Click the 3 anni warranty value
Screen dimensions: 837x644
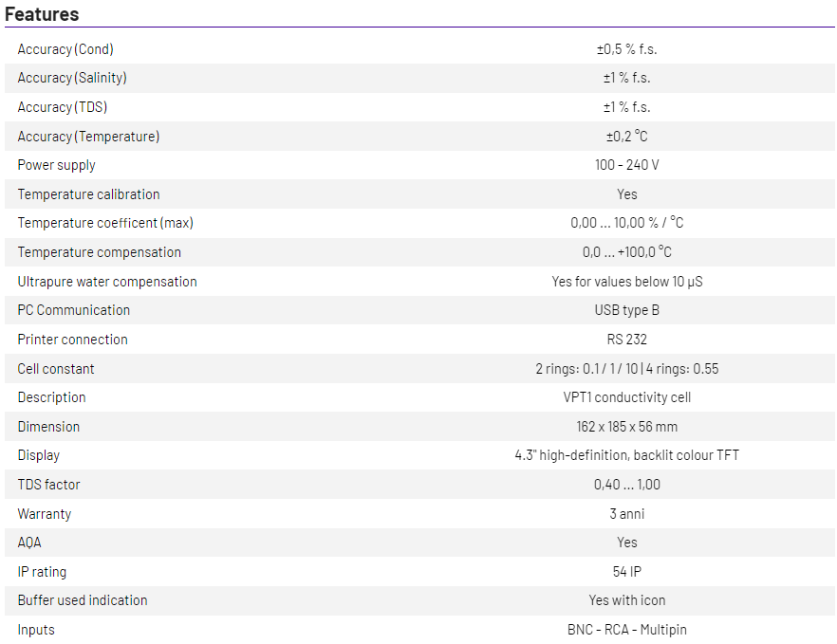pos(626,514)
